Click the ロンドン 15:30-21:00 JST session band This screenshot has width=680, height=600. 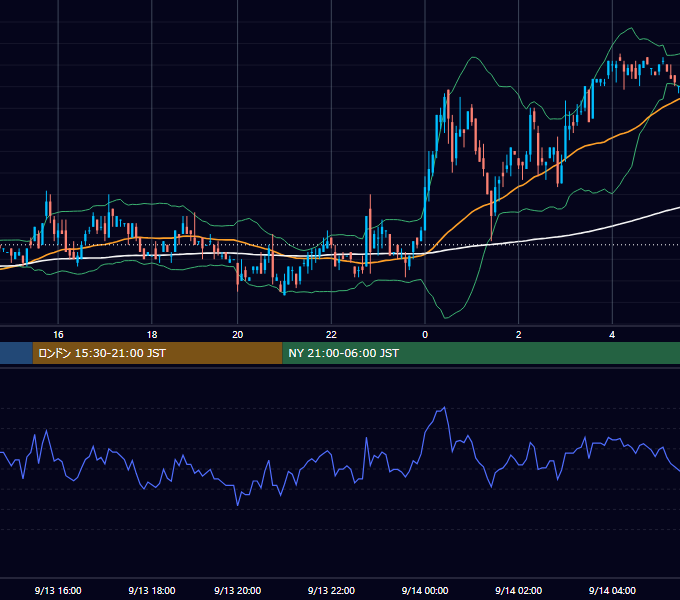coord(157,353)
